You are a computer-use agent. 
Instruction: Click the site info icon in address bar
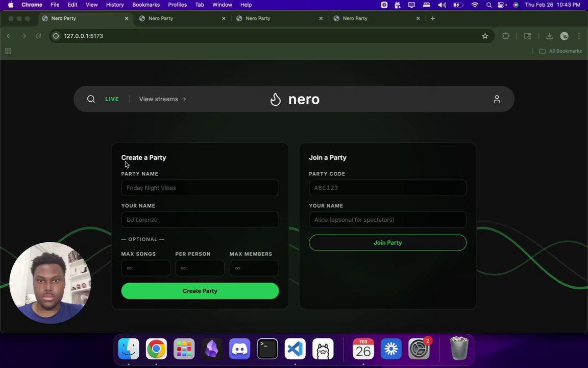[x=56, y=36]
